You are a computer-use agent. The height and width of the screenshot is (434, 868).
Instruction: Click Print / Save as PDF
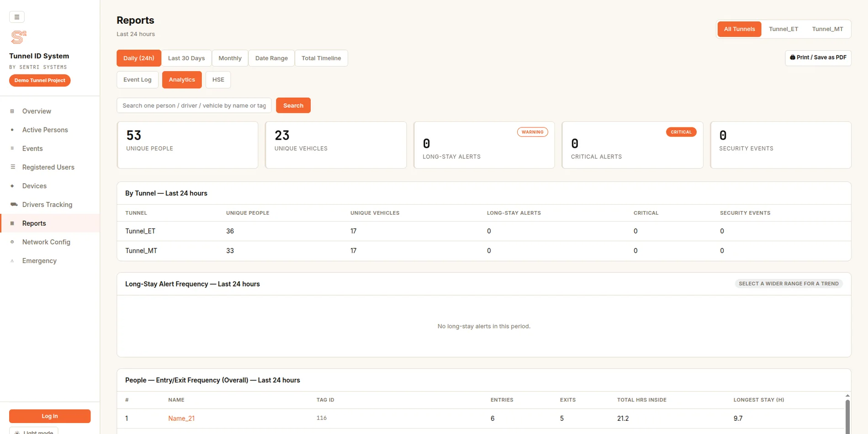[818, 58]
